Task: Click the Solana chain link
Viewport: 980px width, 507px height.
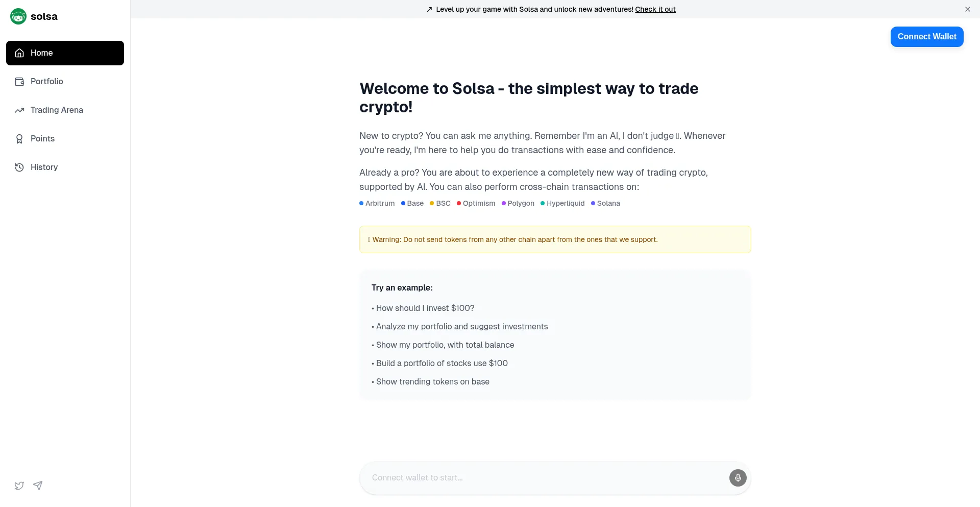Action: [608, 203]
